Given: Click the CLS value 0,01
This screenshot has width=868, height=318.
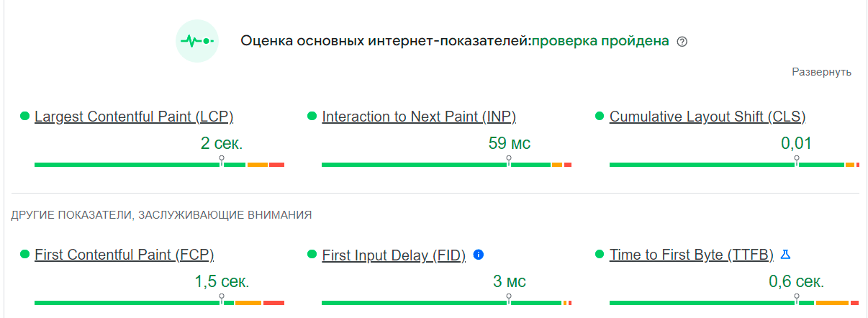Looking at the screenshot, I should coord(796,143).
